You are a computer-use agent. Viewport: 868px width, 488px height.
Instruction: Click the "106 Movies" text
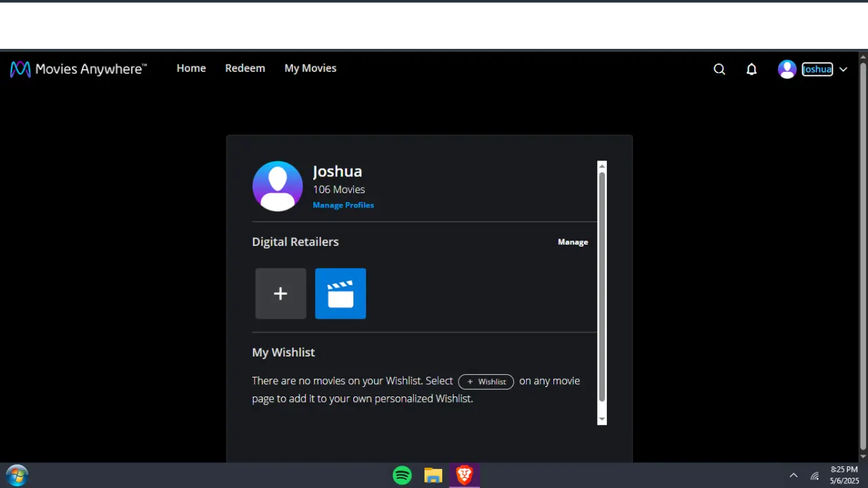[339, 190]
